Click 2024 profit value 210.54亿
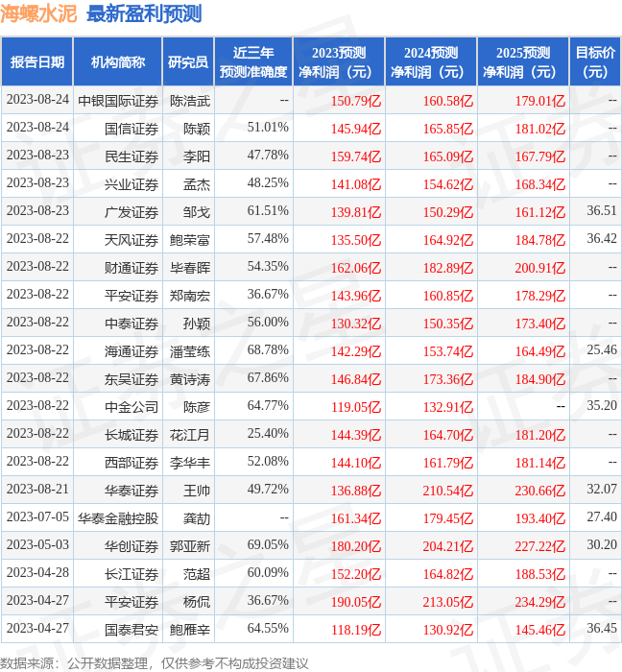622x672 pixels. [x=448, y=491]
